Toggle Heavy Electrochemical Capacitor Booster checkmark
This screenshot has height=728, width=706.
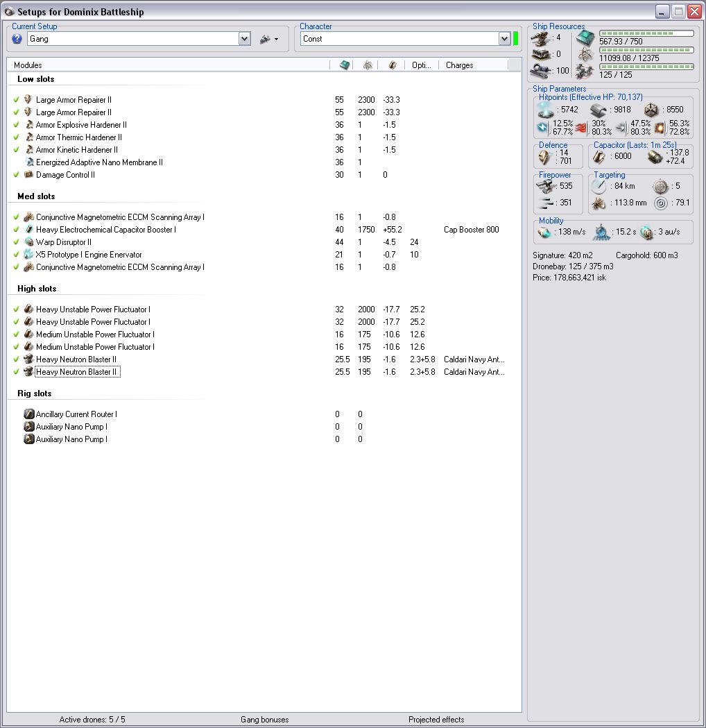click(16, 229)
